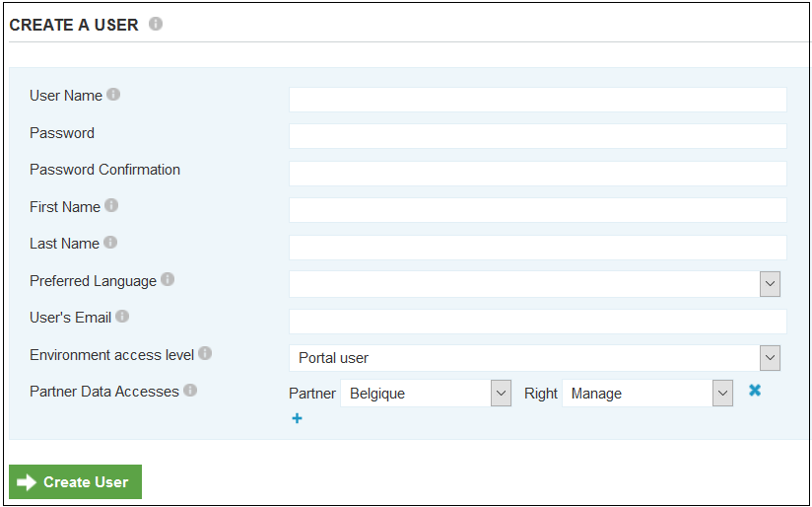Click the First Name info icon
The image size is (812, 507).
111,206
